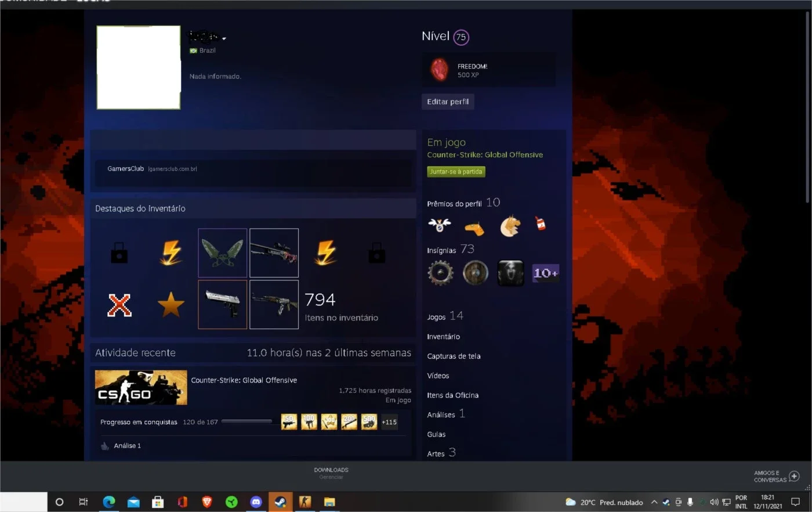
Task: Open the shadow daggers knife inventory item
Action: (x=223, y=253)
